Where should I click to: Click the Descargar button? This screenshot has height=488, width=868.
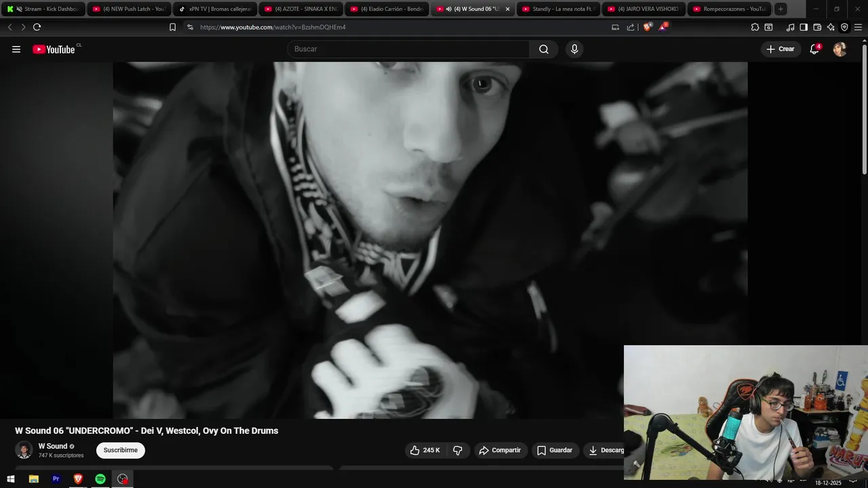[604, 450]
